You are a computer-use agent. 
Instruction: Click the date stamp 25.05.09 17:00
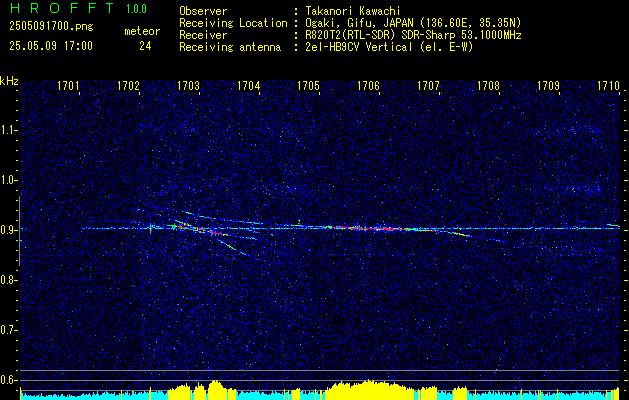tap(51, 46)
